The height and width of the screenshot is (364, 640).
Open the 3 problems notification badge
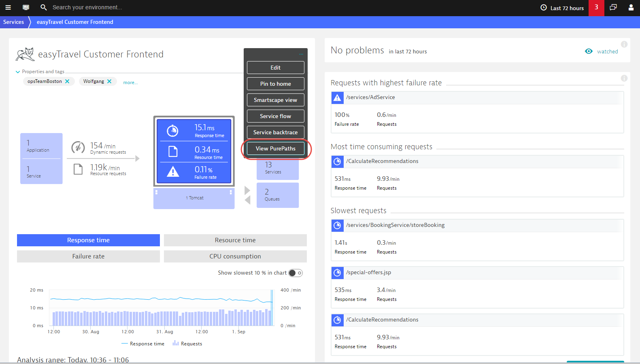(x=596, y=8)
